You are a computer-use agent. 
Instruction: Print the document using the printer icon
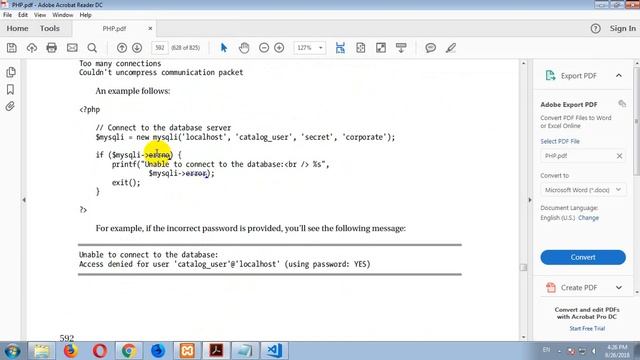(51, 48)
